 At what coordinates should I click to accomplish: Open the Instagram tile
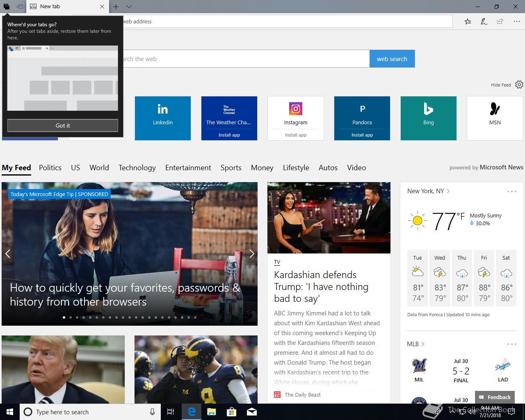click(x=296, y=114)
